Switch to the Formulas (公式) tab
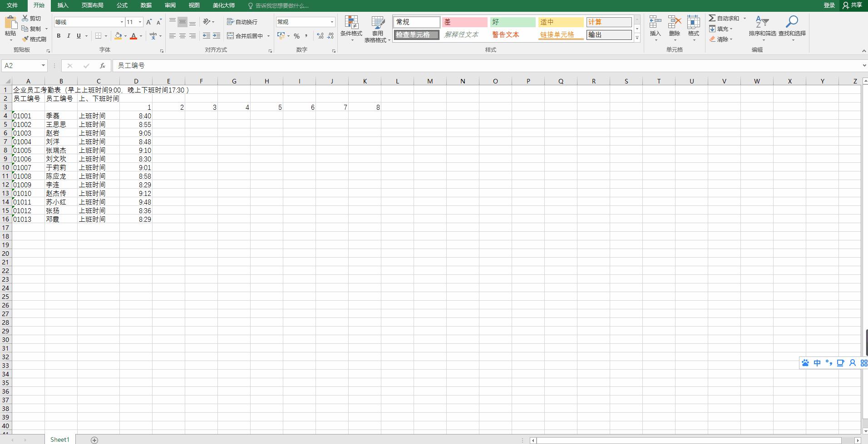Image resolution: width=868 pixels, height=444 pixels. pyautogui.click(x=122, y=5)
